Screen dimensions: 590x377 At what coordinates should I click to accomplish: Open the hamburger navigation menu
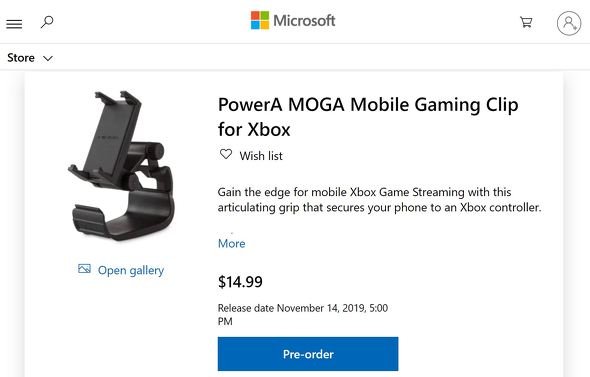coord(14,24)
